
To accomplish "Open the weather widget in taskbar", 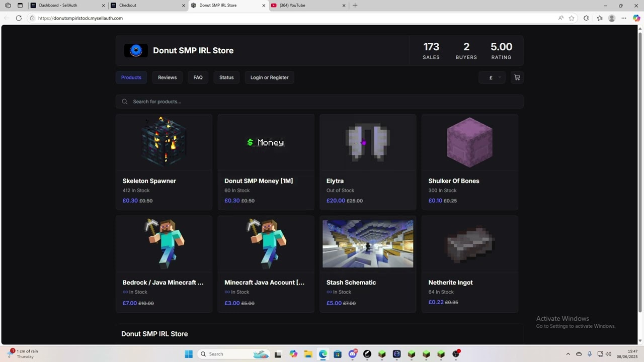I will point(23,354).
